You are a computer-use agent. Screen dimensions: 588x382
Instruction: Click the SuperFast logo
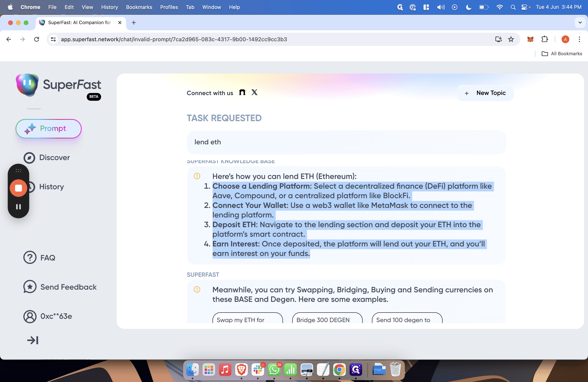pos(59,85)
